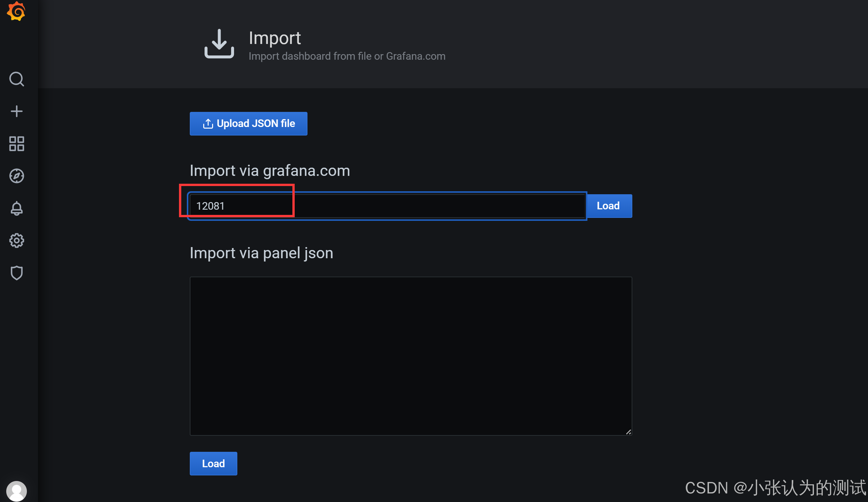Click the Upload JSON file button
Screen dimensions: 868x502
[248, 123]
